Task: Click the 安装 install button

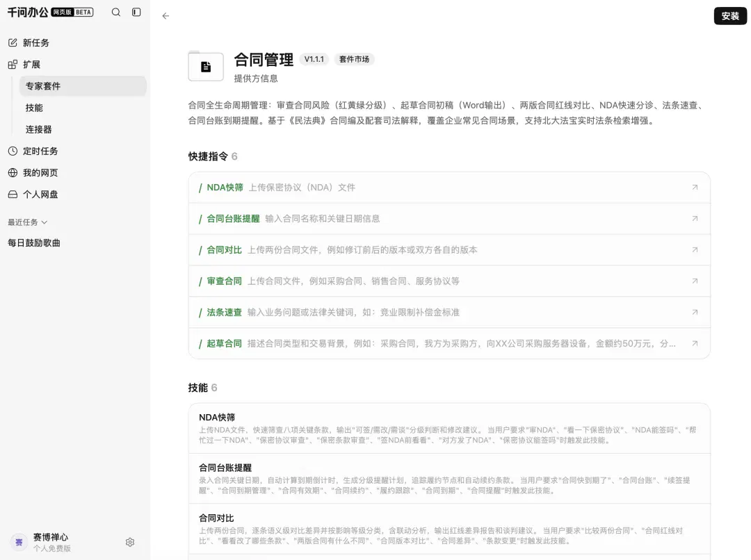Action: point(730,16)
